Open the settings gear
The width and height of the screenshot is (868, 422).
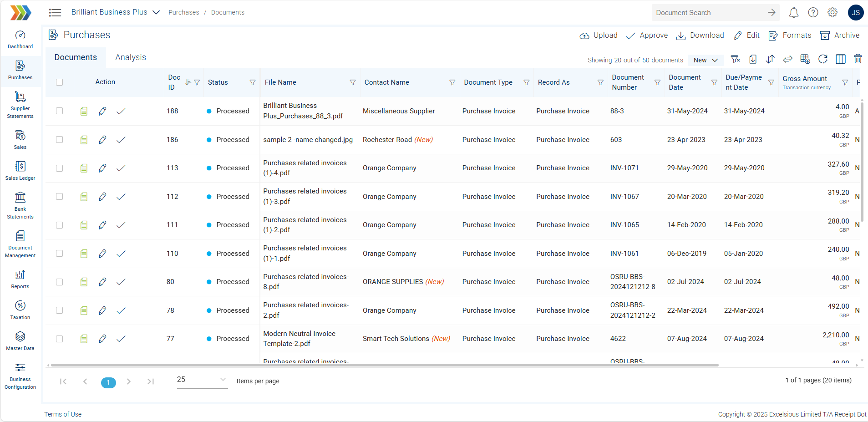[x=833, y=12]
